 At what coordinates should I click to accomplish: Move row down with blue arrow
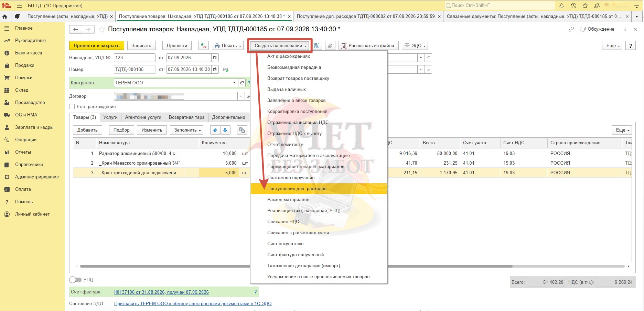click(x=225, y=130)
